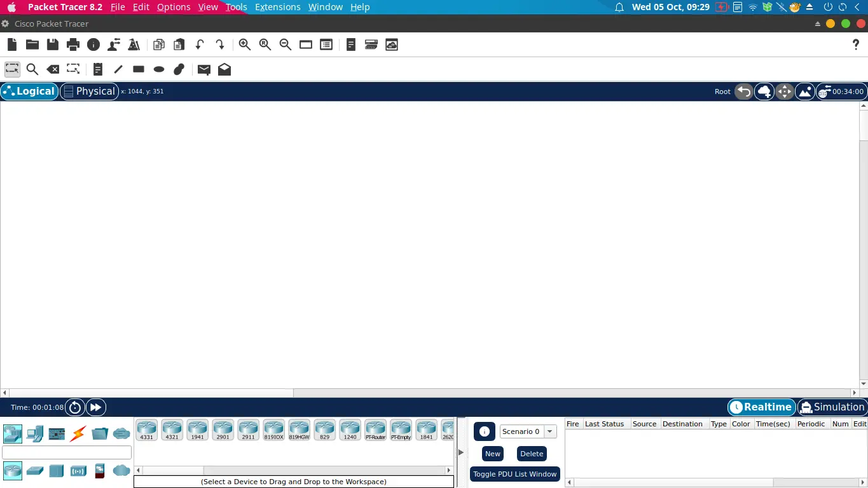The height and width of the screenshot is (488, 868).
Task: Click Toggle PDU List Window button
Action: coord(515,474)
